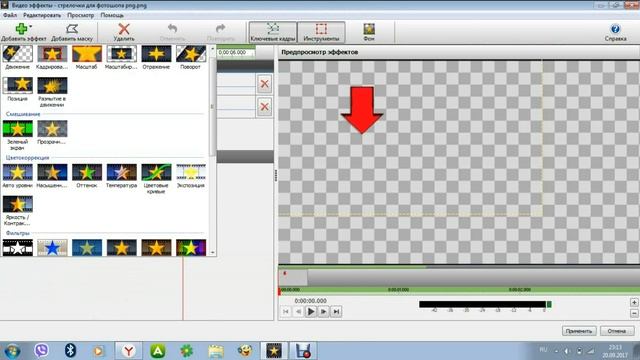Click the audio level meter bar

point(485,304)
